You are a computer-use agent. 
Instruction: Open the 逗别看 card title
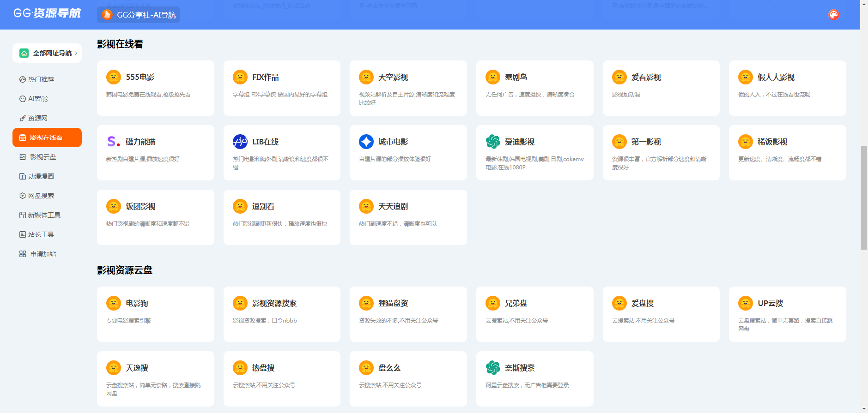263,206
